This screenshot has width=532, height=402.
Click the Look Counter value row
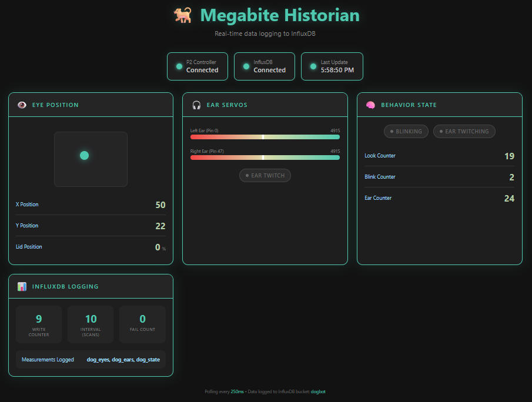(x=439, y=156)
